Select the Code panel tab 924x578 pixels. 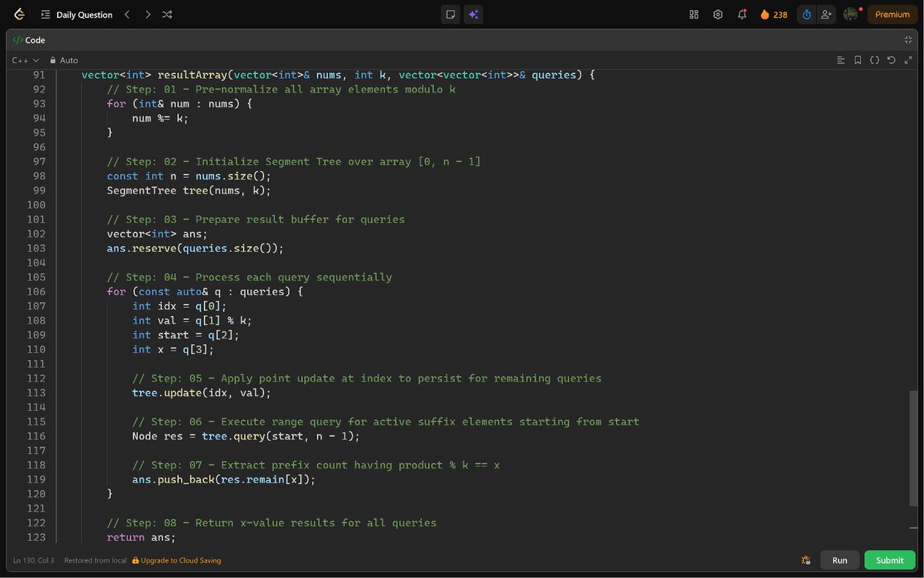[x=30, y=40]
